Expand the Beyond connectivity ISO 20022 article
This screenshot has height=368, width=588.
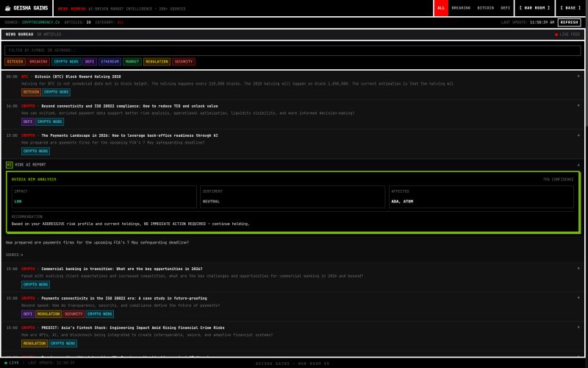(x=578, y=105)
